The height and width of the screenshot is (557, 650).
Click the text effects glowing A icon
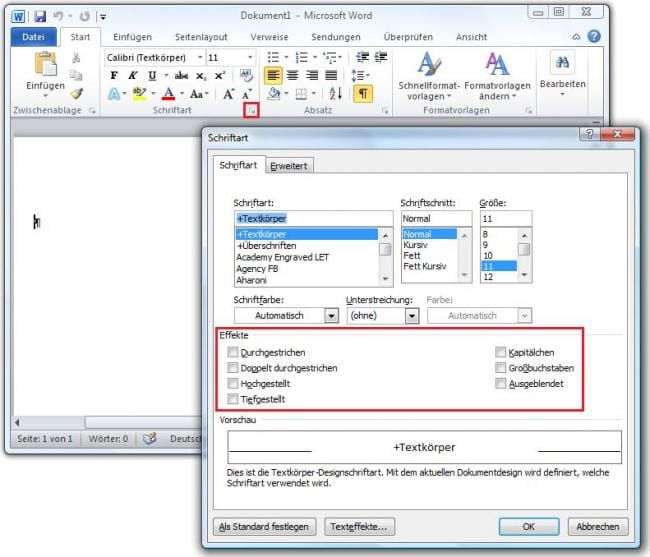(114, 94)
